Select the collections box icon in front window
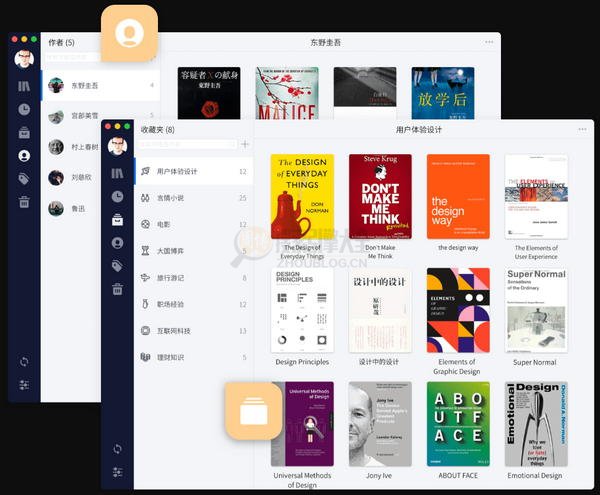Image resolution: width=600 pixels, height=495 pixels. (x=117, y=220)
